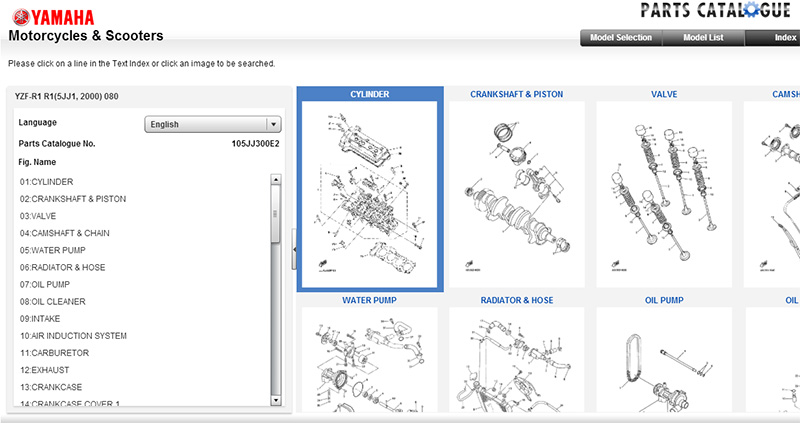
Task: Pick 12:EXHAUST from the figure list
Action: tap(44, 370)
